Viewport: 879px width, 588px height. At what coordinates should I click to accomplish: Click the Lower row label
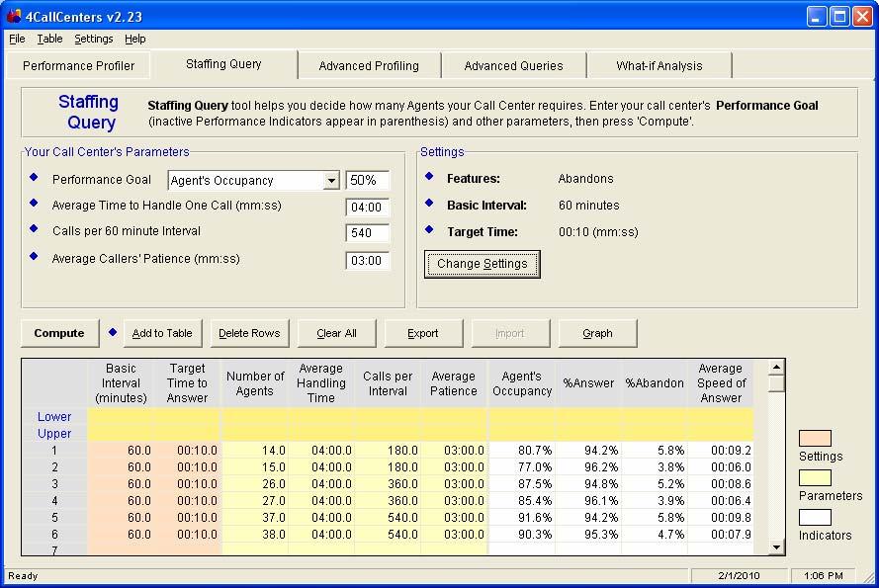pos(54,417)
